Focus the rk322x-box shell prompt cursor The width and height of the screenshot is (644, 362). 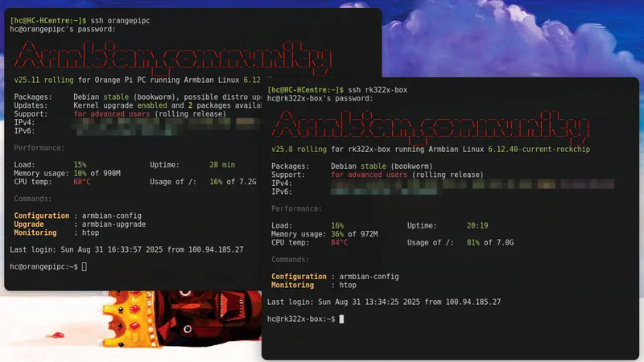click(342, 319)
